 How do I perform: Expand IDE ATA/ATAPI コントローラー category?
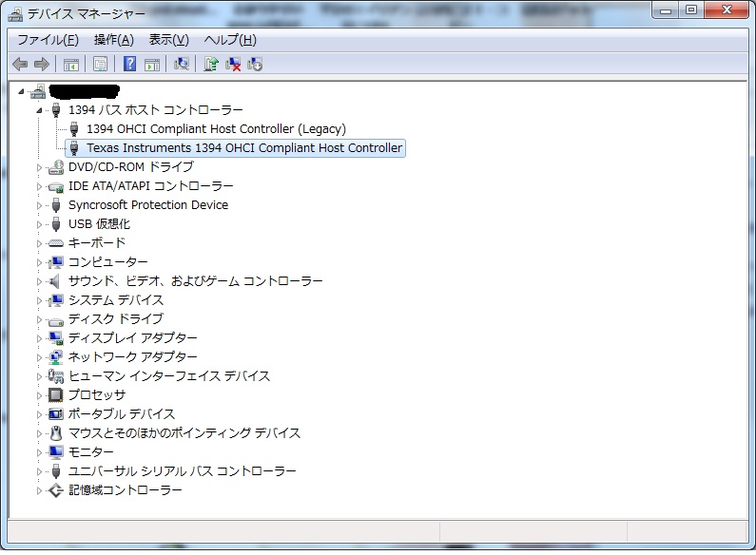(x=39, y=186)
